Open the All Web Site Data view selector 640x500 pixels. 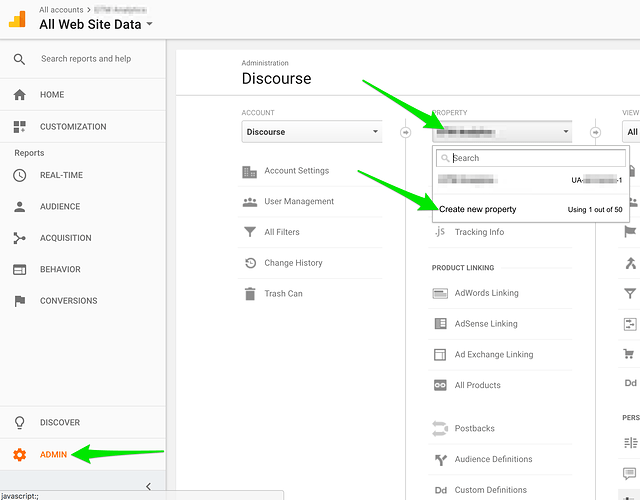point(96,24)
